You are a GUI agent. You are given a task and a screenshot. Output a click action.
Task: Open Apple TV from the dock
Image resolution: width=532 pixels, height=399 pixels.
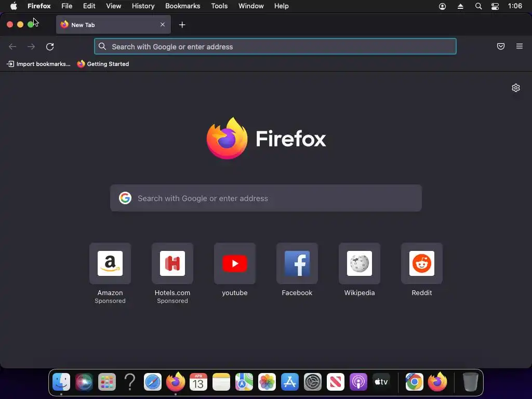tap(381, 382)
